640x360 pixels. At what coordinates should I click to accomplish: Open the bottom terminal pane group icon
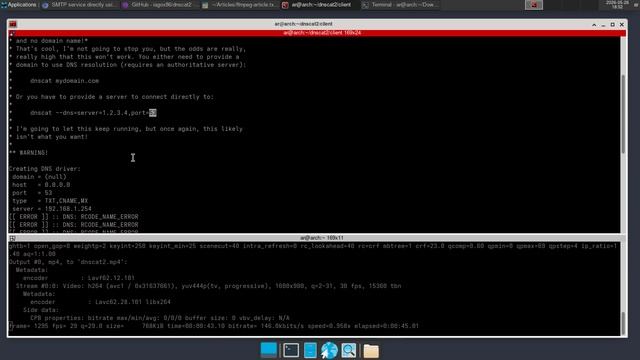[12, 238]
